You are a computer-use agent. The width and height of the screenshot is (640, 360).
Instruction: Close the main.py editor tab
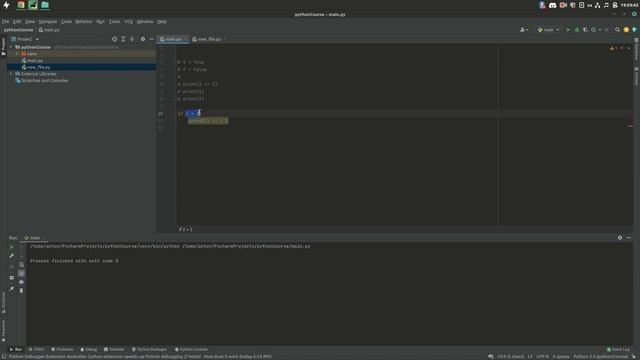185,39
